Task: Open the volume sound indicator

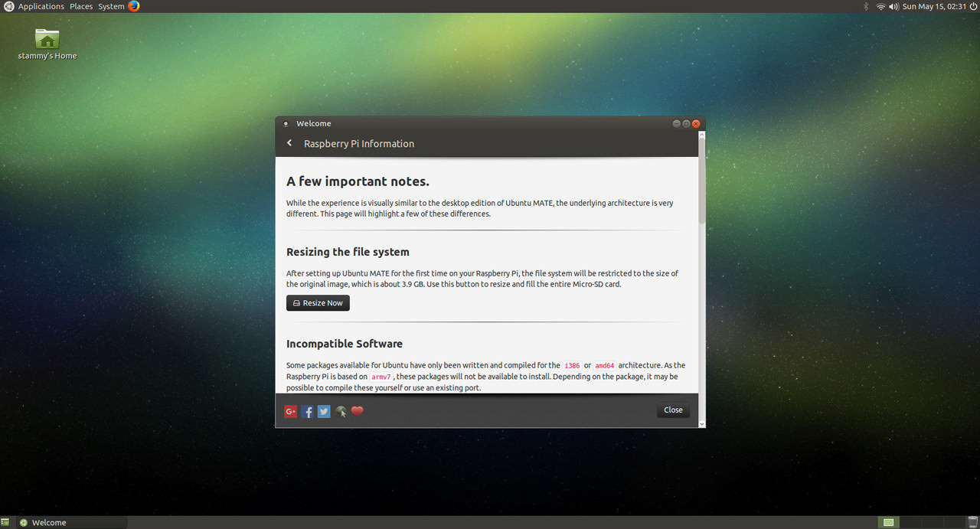Action: [x=893, y=6]
